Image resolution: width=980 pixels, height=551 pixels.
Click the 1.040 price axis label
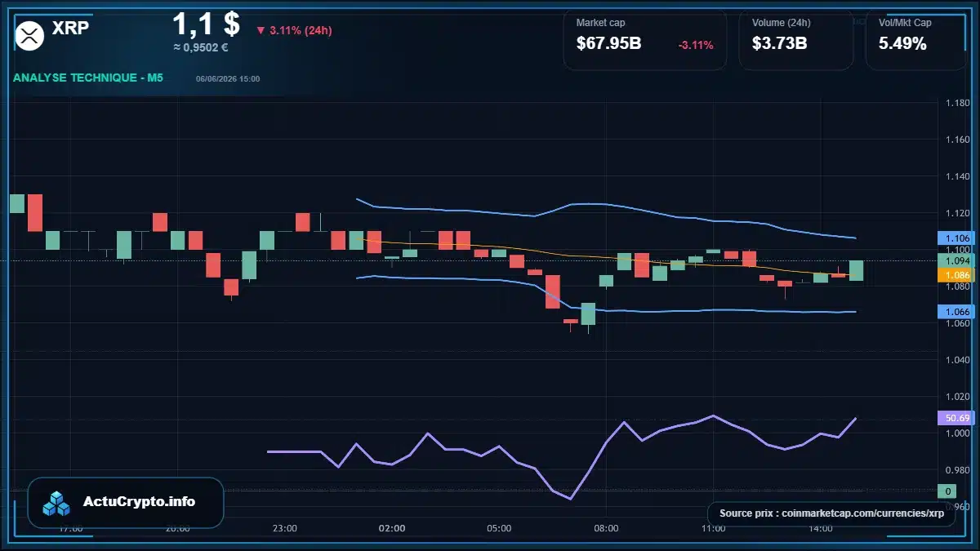tap(957, 359)
